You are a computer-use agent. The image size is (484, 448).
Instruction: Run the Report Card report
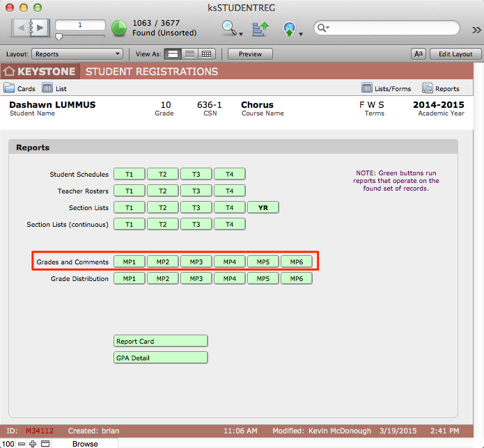pyautogui.click(x=161, y=341)
